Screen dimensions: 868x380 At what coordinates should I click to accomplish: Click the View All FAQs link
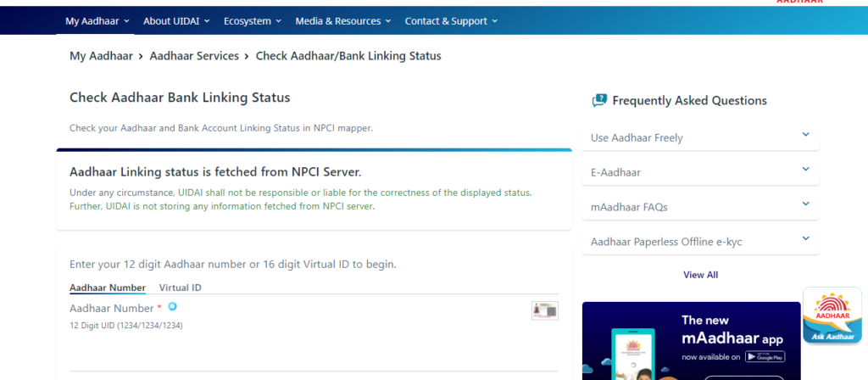click(700, 275)
